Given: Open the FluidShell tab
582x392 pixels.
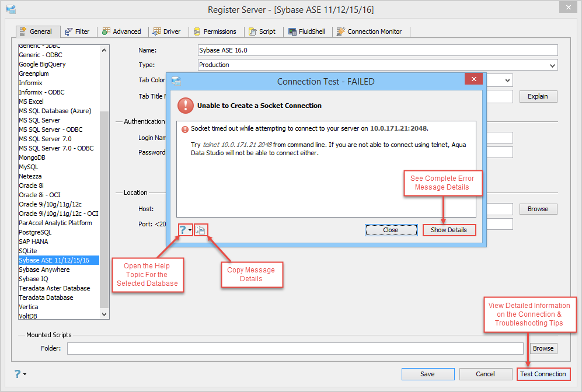Looking at the screenshot, I should 307,32.
